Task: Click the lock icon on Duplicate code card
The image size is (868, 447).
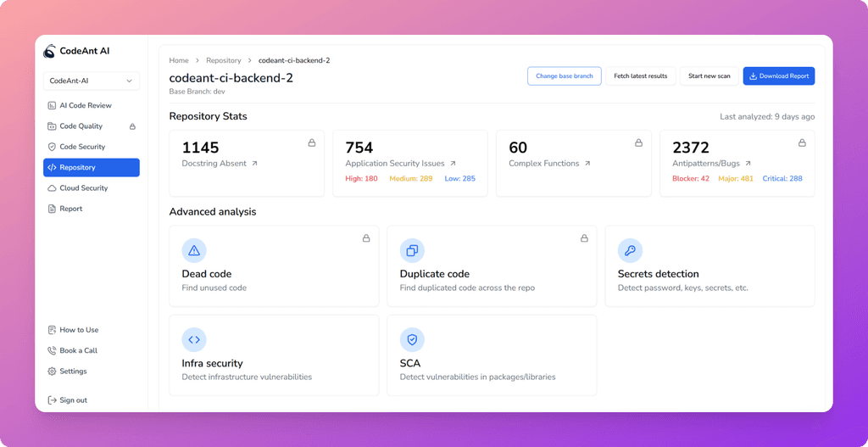Action: (x=584, y=238)
